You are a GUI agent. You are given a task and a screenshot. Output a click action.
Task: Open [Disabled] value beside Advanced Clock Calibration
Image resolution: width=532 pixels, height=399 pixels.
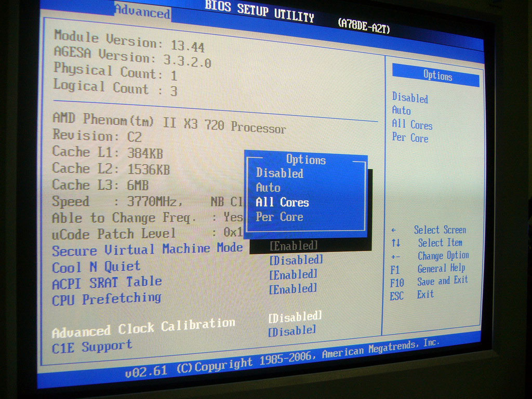click(295, 317)
